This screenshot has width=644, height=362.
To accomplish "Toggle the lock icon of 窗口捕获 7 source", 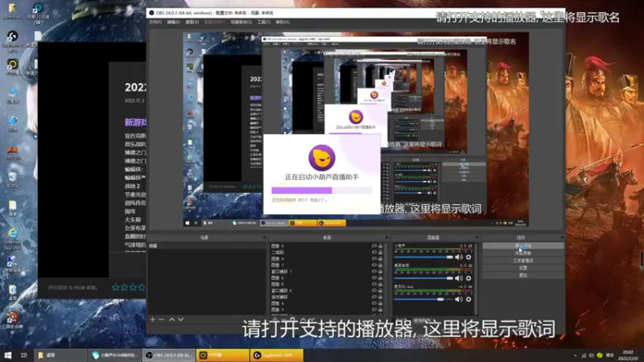I will (x=380, y=271).
